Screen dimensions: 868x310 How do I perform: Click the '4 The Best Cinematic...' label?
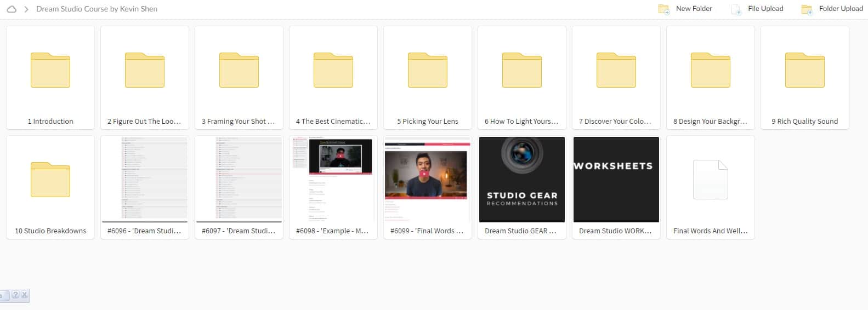click(x=333, y=122)
